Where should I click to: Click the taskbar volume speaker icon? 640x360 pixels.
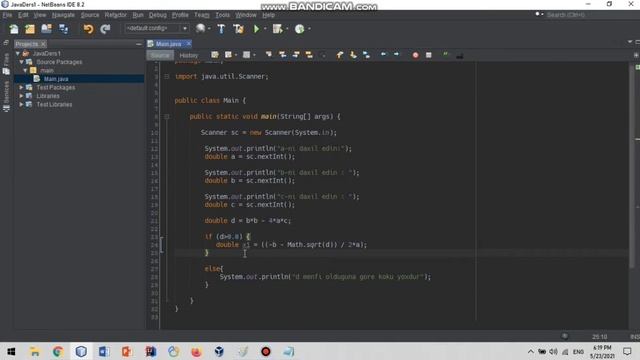tap(553, 351)
